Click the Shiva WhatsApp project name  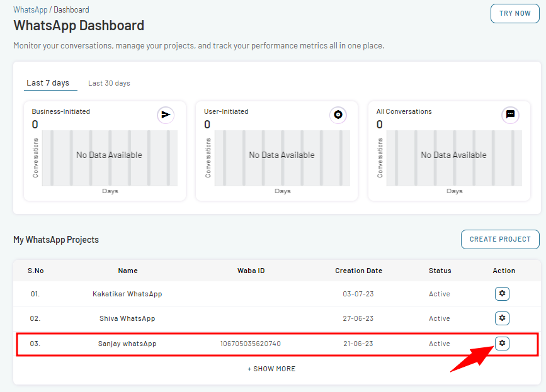(x=127, y=318)
